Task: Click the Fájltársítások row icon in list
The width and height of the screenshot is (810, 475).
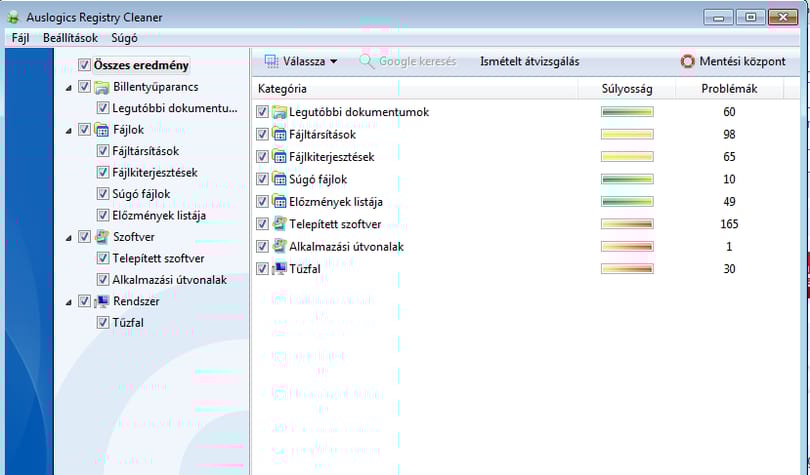Action: [x=279, y=134]
